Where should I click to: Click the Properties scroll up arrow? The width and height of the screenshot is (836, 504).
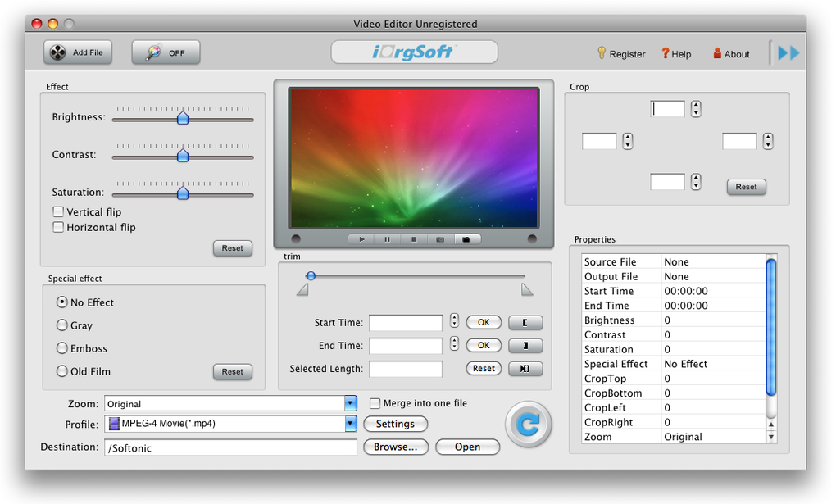[x=771, y=424]
